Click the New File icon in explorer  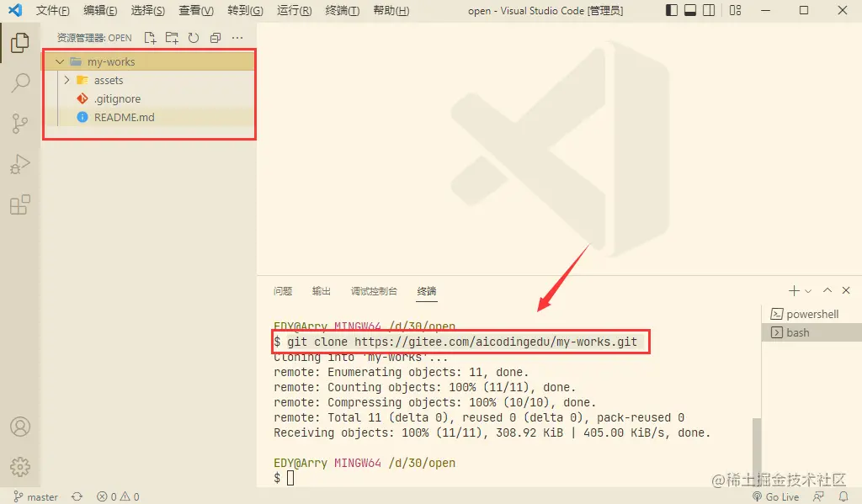[150, 37]
